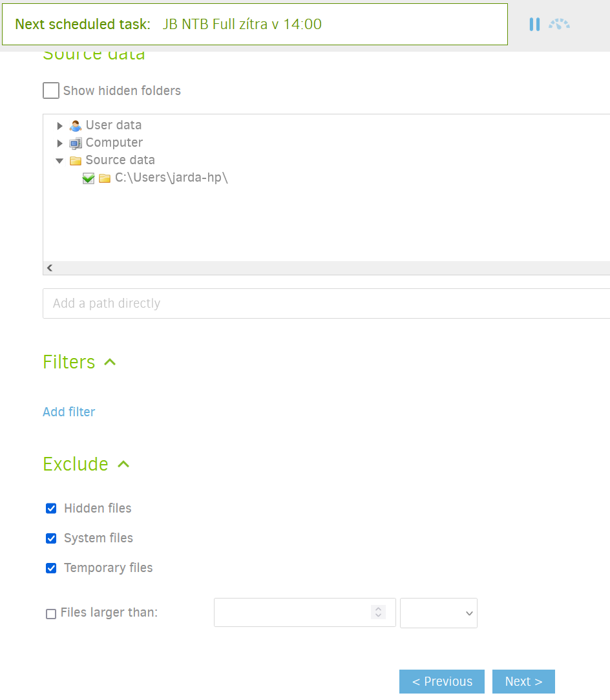The height and width of the screenshot is (700, 610).
Task: Click the Add filter link
Action: 68,412
